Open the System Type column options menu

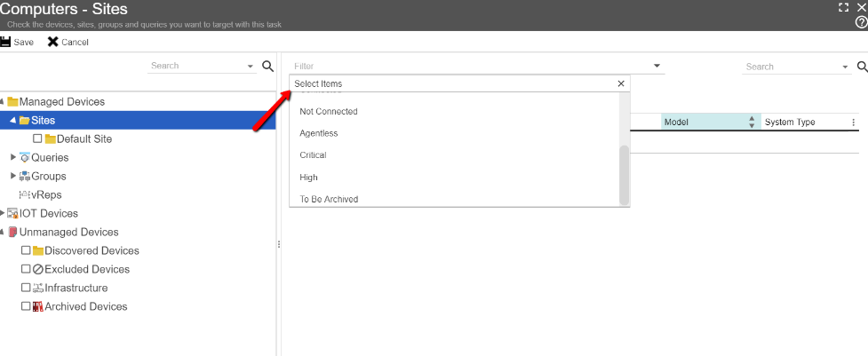pos(853,123)
